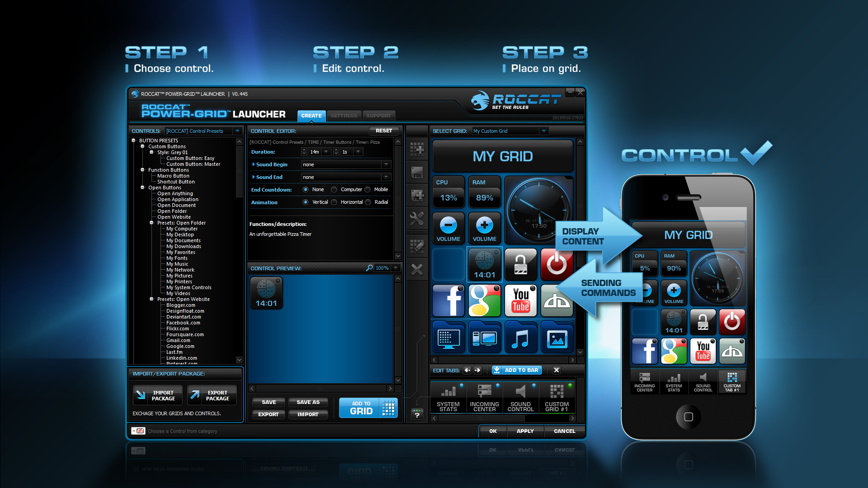Click the Facebook icon in the grid
The height and width of the screenshot is (488, 868).
[449, 302]
